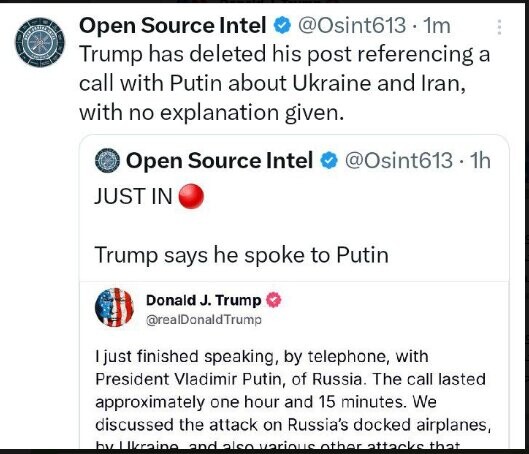Click the verified badge in the quoted post
Viewport: 529px width, 454px height.
pyautogui.click(x=329, y=160)
